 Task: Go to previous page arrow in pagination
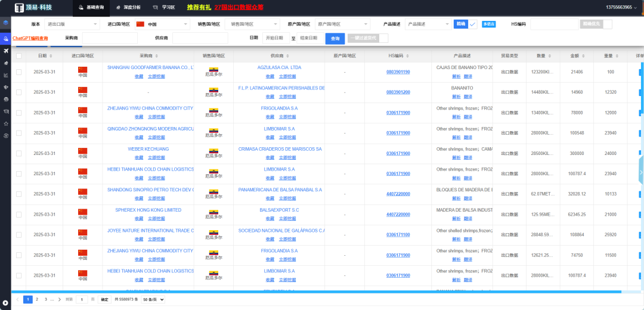[18, 300]
